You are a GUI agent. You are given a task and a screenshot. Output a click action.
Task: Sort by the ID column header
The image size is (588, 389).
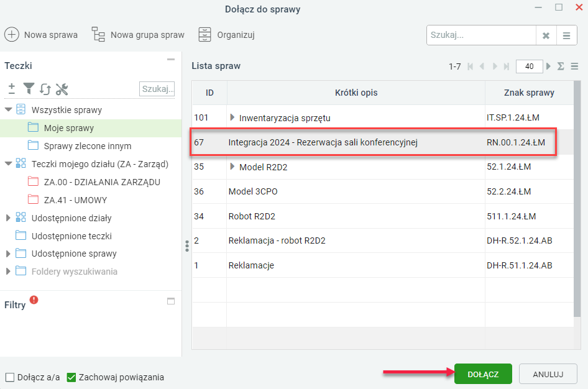pos(209,93)
